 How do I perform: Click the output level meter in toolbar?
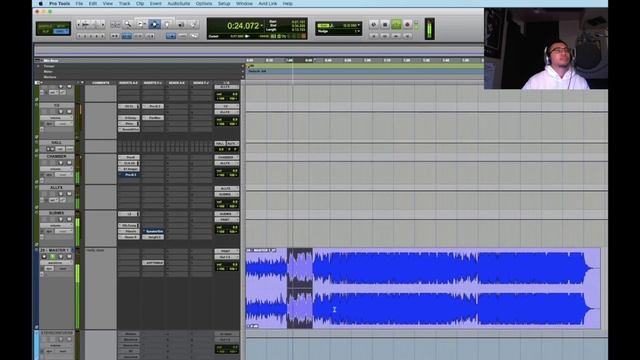coord(429,29)
